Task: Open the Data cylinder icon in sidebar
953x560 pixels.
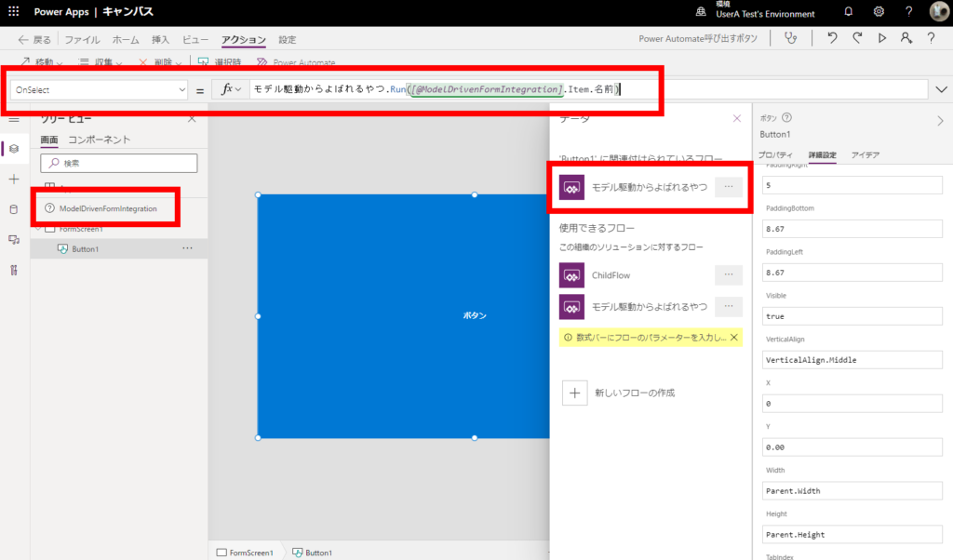Action: 14,209
